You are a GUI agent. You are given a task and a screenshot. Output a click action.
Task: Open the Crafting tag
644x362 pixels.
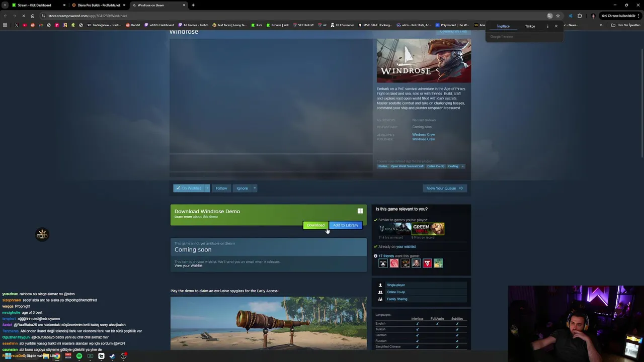click(453, 166)
